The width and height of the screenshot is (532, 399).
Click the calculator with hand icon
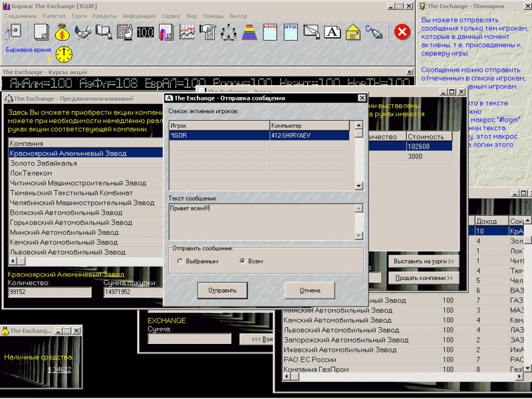click(124, 32)
